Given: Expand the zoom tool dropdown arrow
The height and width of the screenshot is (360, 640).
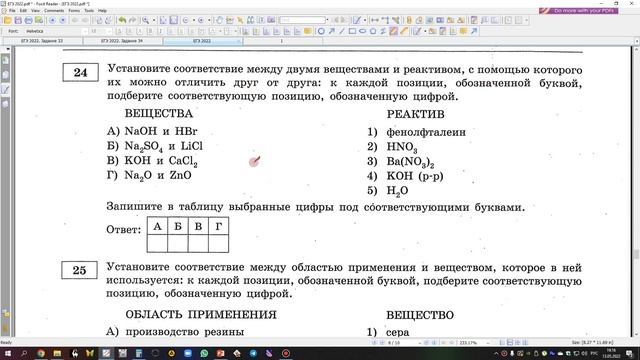Looking at the screenshot, I should (x=154, y=20).
